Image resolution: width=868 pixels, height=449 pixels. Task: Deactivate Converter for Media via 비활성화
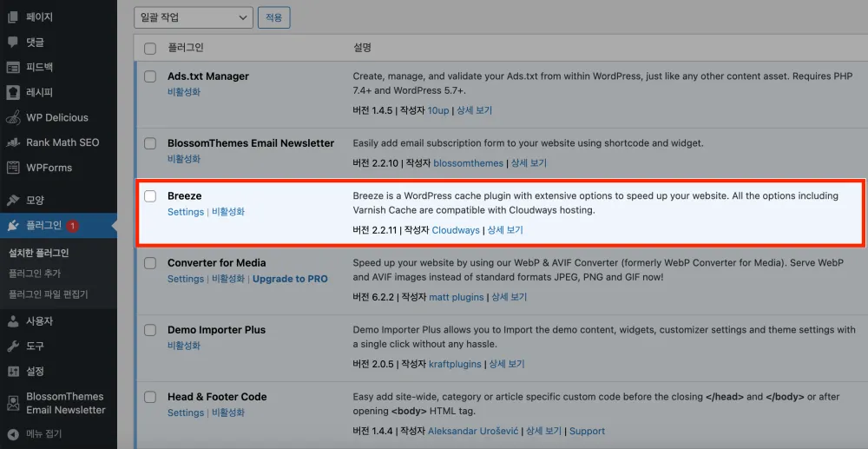(x=228, y=279)
